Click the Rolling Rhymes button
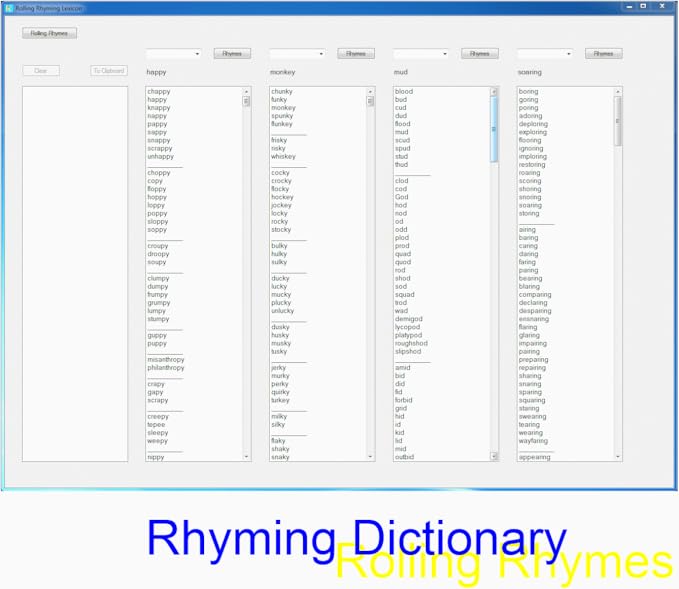Image resolution: width=679 pixels, height=589 pixels. [x=49, y=33]
